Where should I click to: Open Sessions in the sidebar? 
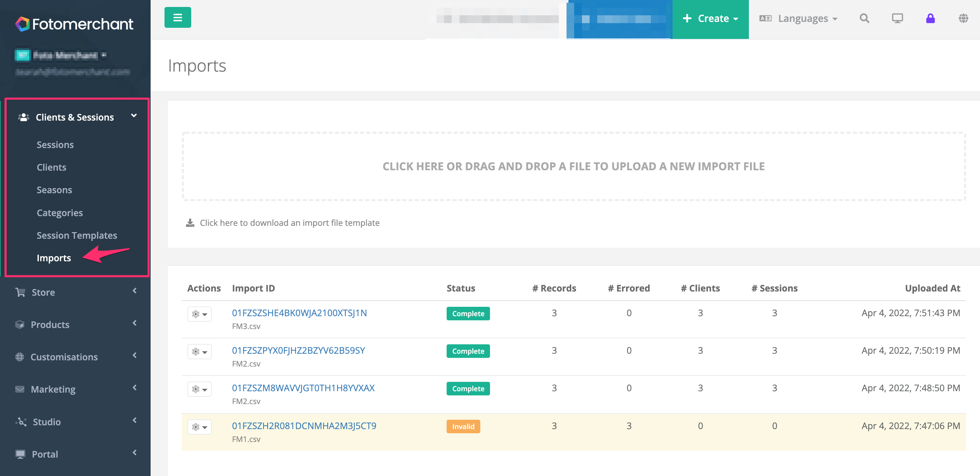[55, 144]
